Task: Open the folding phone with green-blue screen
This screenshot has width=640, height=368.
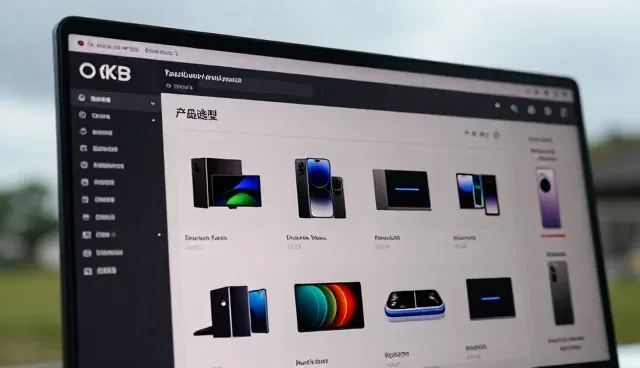Action: coord(226,183)
